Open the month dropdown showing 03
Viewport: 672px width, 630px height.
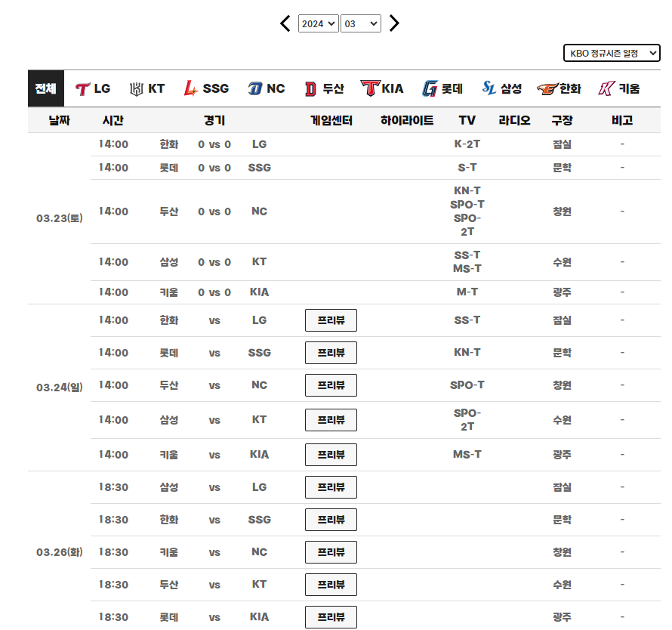pyautogui.click(x=361, y=23)
